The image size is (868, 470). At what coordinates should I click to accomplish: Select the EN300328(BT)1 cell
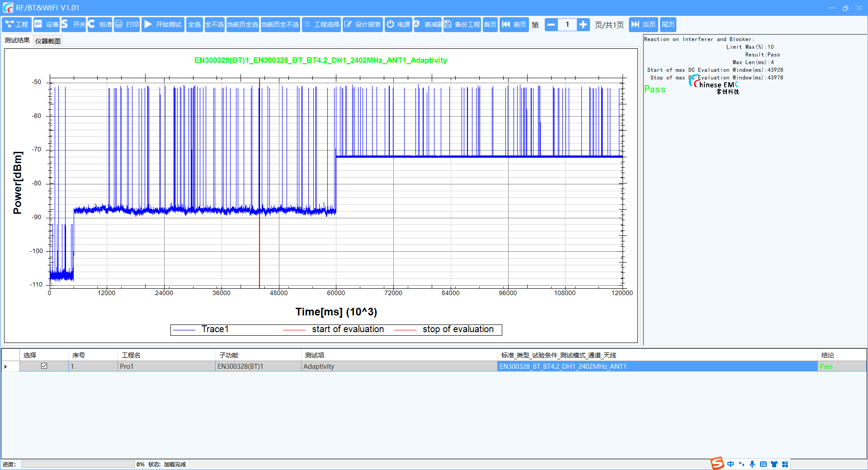coord(258,367)
